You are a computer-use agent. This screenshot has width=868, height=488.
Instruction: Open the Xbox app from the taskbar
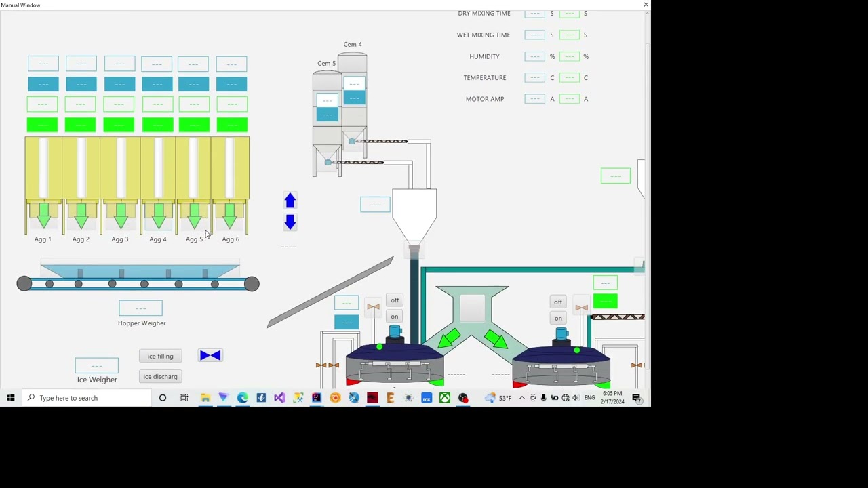pos(445,398)
